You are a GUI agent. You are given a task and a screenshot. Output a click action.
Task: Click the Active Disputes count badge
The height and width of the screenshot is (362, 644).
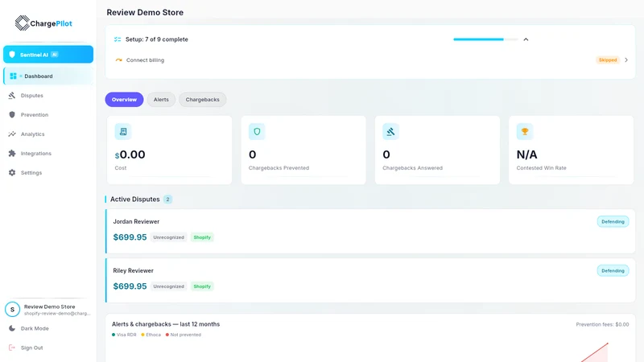tap(167, 199)
